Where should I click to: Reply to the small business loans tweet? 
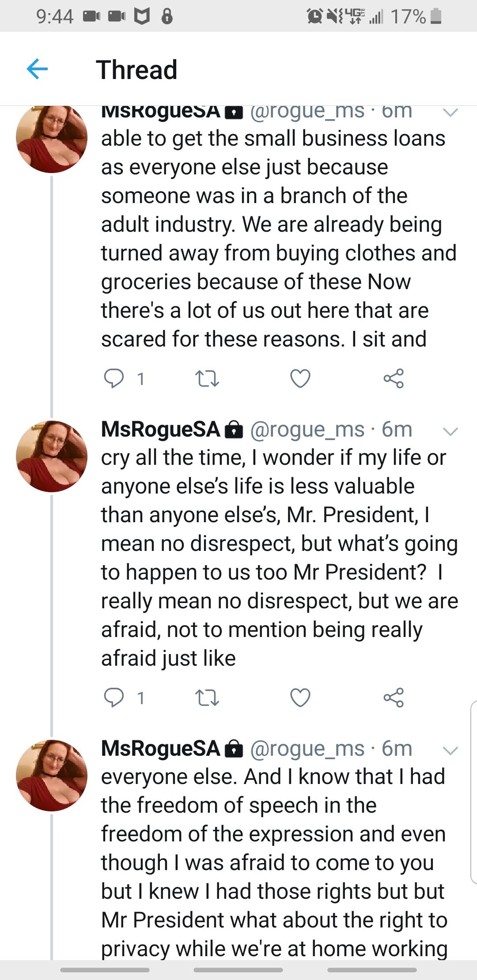[x=114, y=379]
